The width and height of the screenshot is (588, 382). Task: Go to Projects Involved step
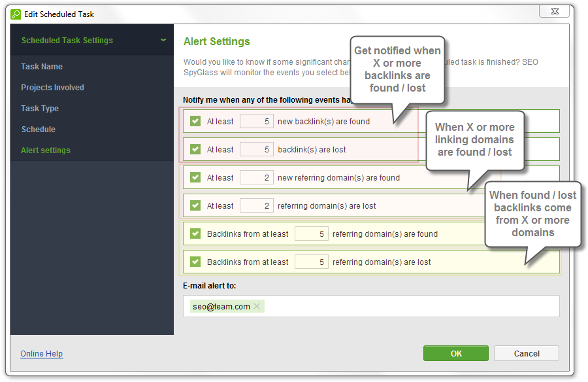pyautogui.click(x=52, y=88)
